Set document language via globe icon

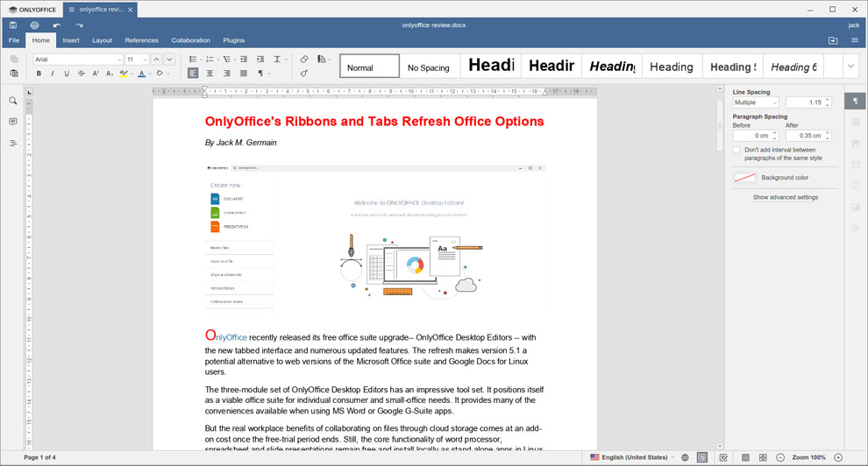point(686,458)
